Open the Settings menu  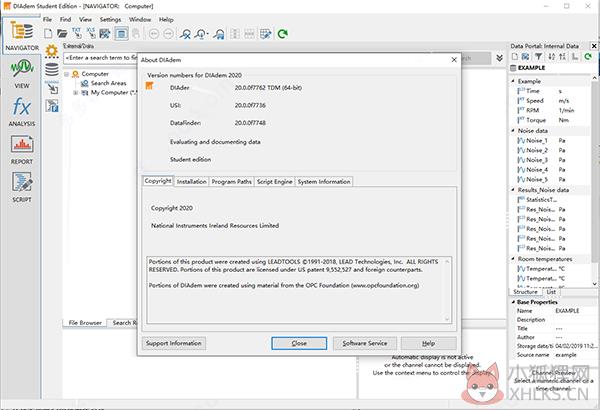coord(110,19)
